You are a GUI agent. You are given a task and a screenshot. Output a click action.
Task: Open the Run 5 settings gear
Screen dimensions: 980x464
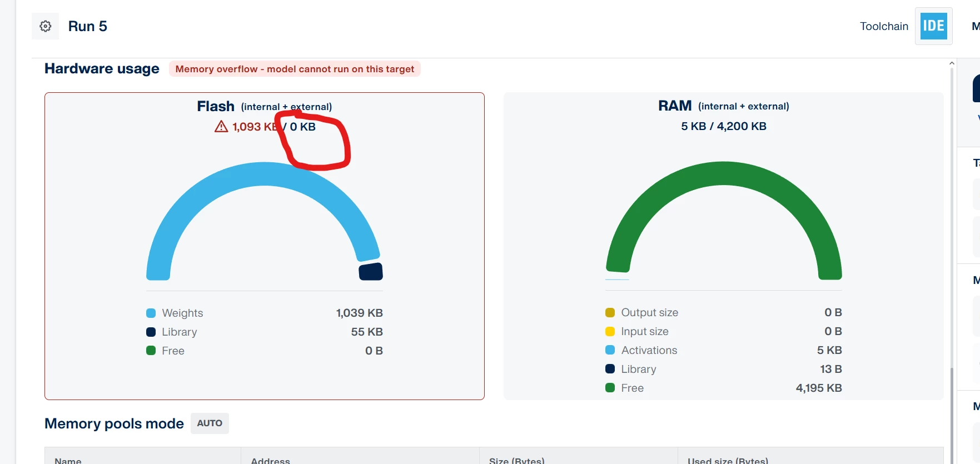coord(46,26)
